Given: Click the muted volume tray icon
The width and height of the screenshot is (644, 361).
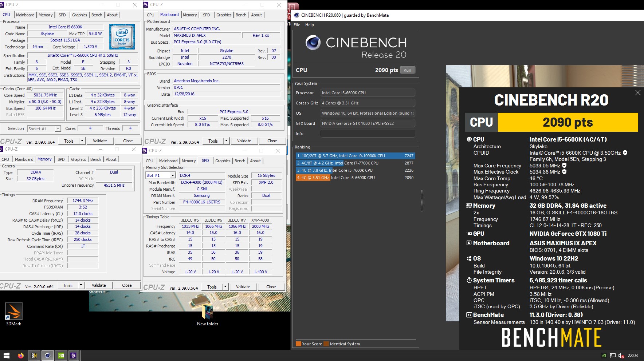Looking at the screenshot, I should click(x=621, y=356).
